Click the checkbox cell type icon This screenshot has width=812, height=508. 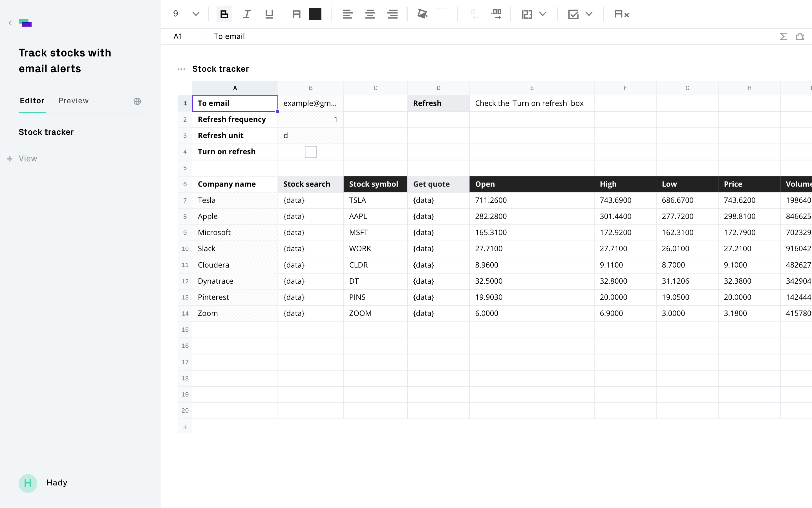click(x=573, y=14)
